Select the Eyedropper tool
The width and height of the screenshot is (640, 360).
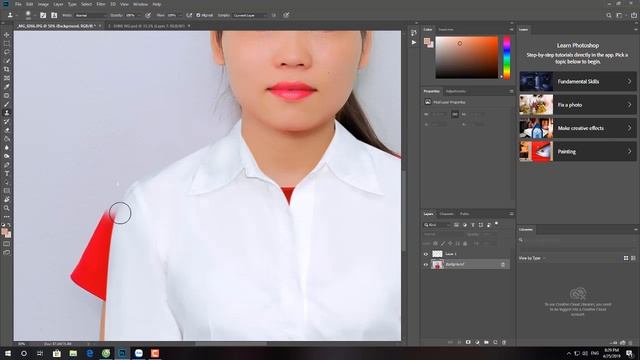[x=7, y=87]
